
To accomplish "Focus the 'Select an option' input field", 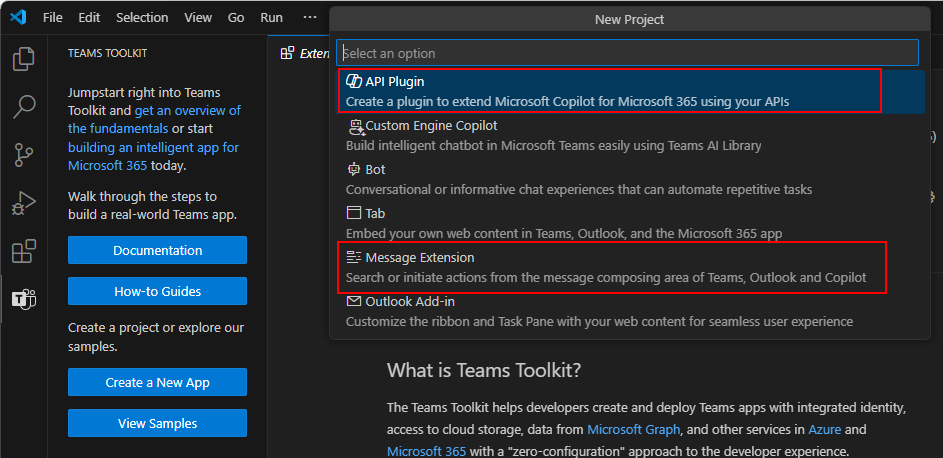I will pos(627,53).
